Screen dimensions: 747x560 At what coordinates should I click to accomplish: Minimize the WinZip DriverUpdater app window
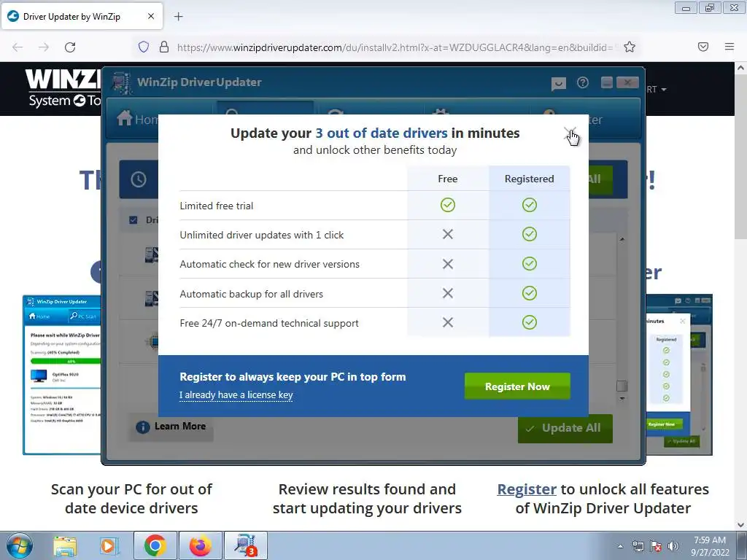[x=606, y=82]
